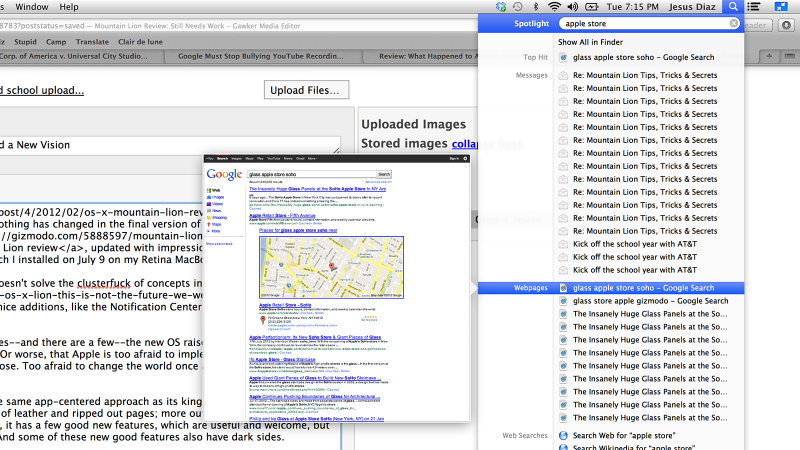Click the show all tabs button in Safari

(789, 56)
